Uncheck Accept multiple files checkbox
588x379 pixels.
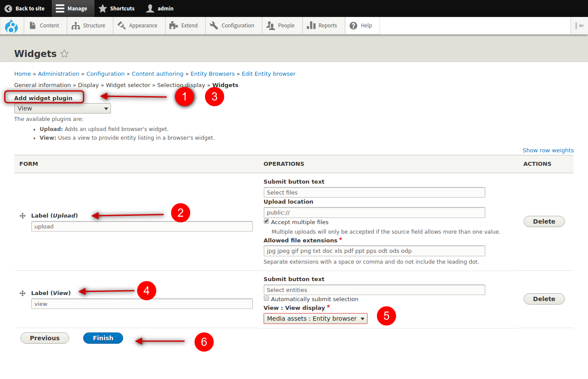coord(266,221)
